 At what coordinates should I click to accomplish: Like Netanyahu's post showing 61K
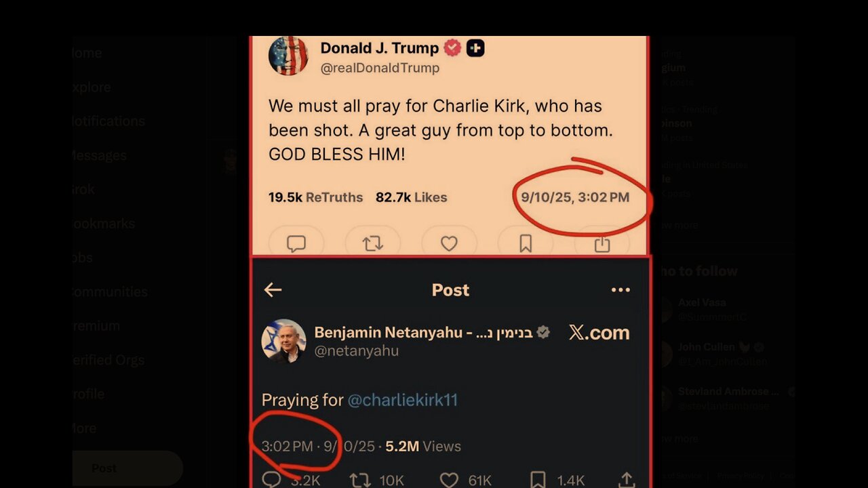pyautogui.click(x=449, y=480)
